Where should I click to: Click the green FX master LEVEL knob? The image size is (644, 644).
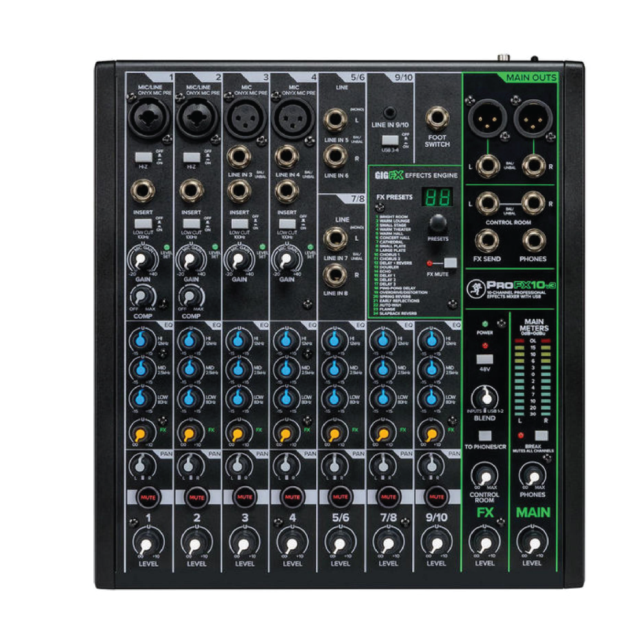[x=485, y=543]
